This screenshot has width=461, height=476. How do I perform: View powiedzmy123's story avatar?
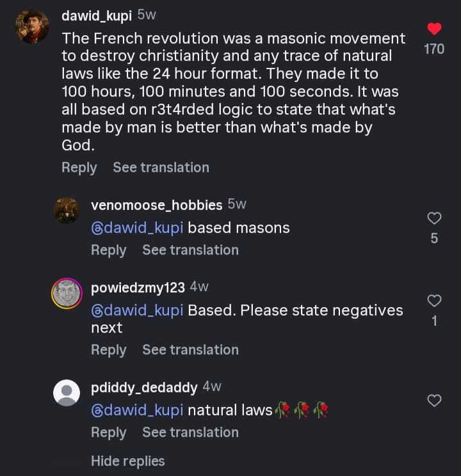(x=67, y=294)
